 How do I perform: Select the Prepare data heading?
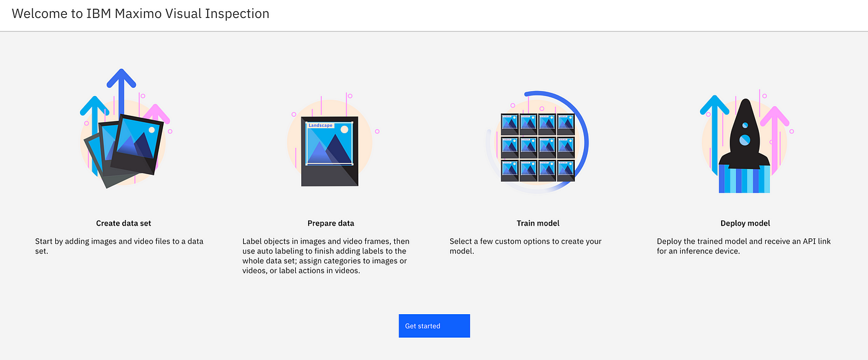tap(331, 223)
